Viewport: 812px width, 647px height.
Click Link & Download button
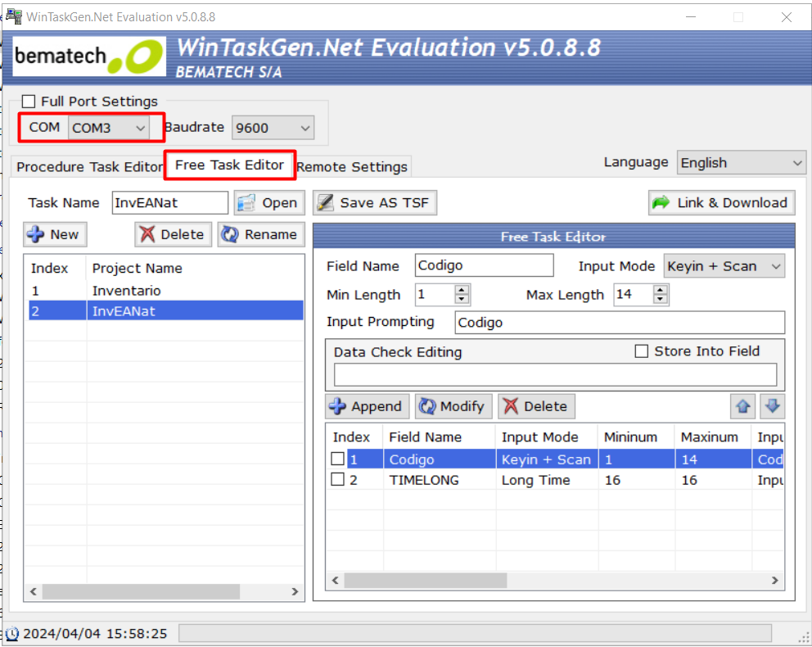tap(721, 202)
